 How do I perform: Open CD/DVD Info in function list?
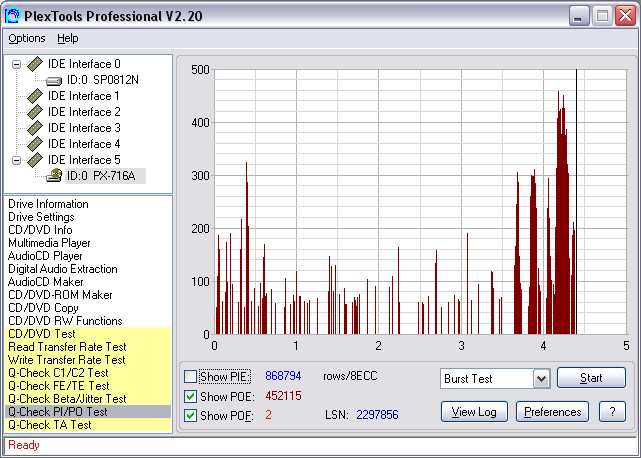pyautogui.click(x=40, y=230)
